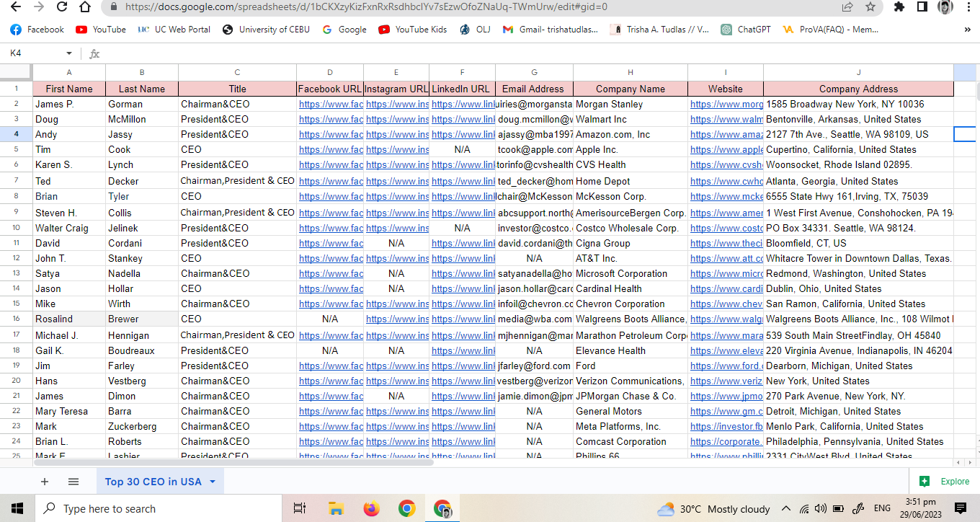
Task: Select column H header
Action: 631,72
